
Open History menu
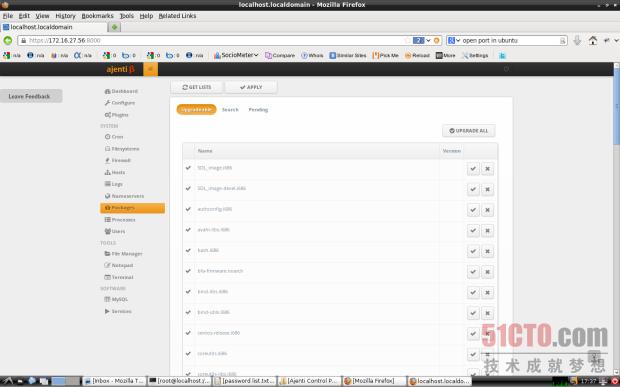[x=65, y=16]
